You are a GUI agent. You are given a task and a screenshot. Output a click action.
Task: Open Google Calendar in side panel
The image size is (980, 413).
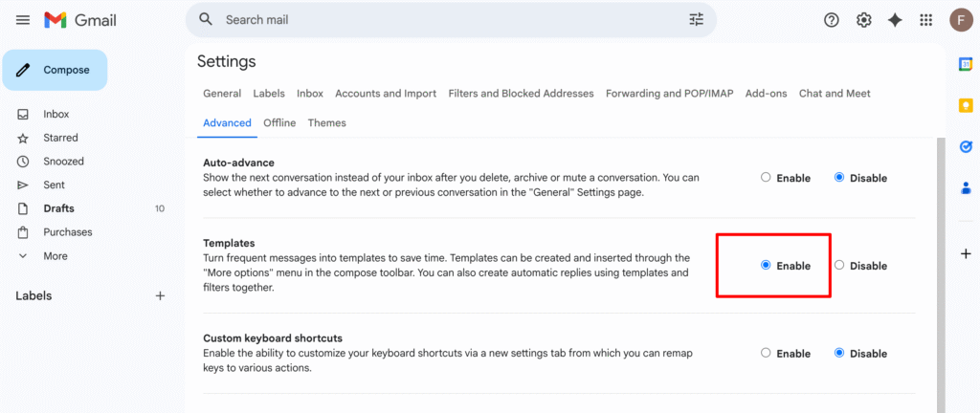(966, 64)
